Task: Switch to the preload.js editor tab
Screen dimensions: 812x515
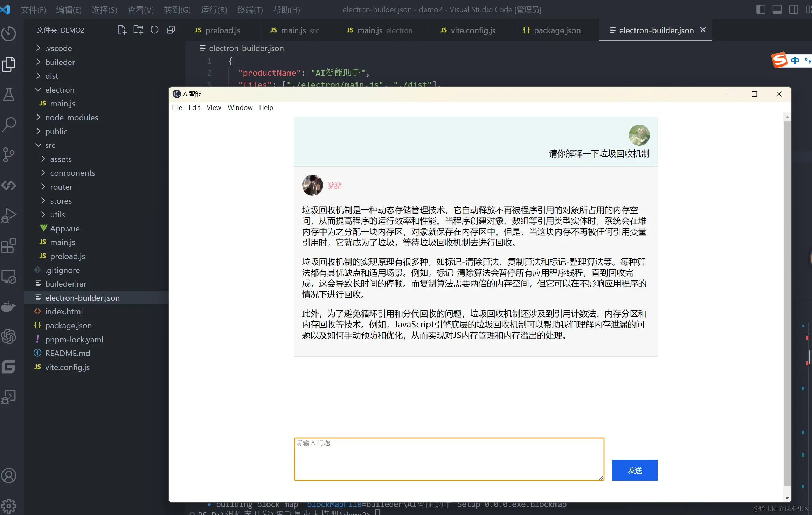Action: tap(223, 30)
